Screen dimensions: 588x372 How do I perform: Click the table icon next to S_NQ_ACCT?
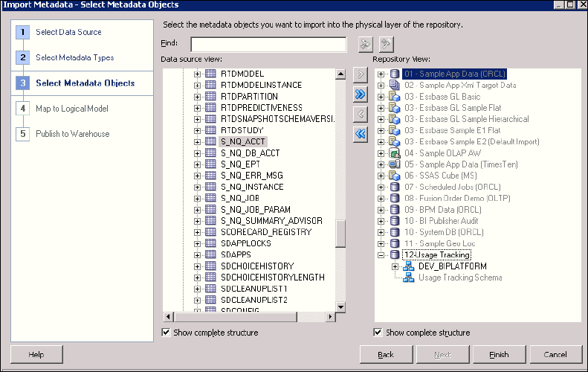[x=210, y=141]
